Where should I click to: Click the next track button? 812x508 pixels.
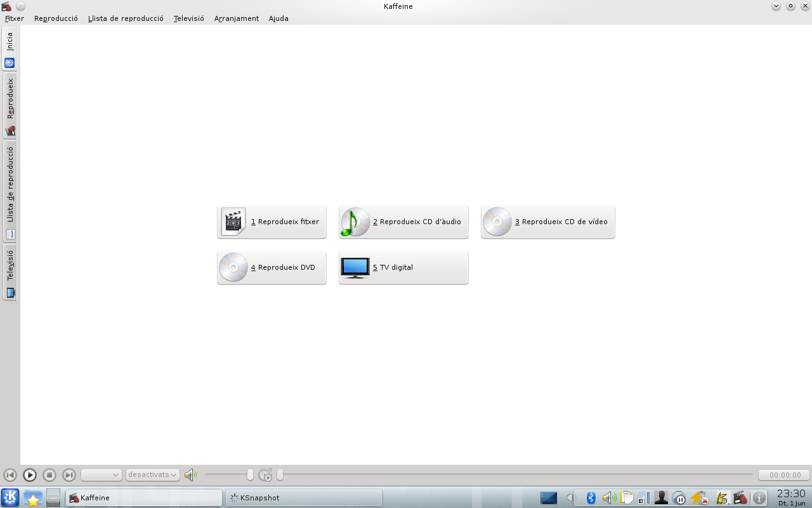(x=69, y=475)
